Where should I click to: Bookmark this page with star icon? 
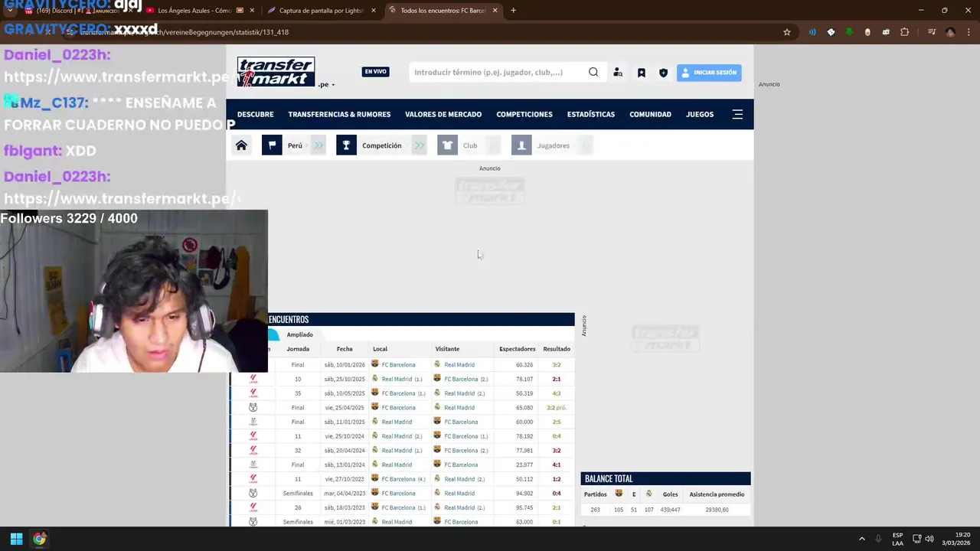pyautogui.click(x=787, y=32)
